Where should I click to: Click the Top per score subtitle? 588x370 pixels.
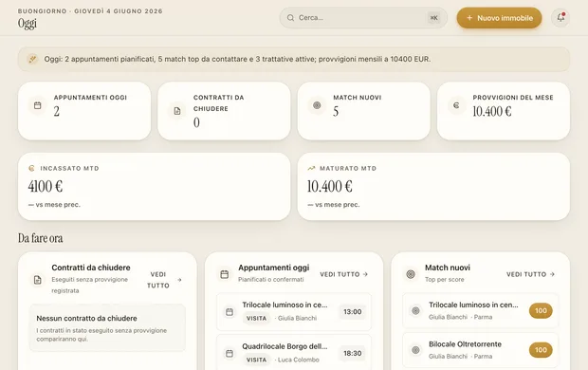coord(445,280)
